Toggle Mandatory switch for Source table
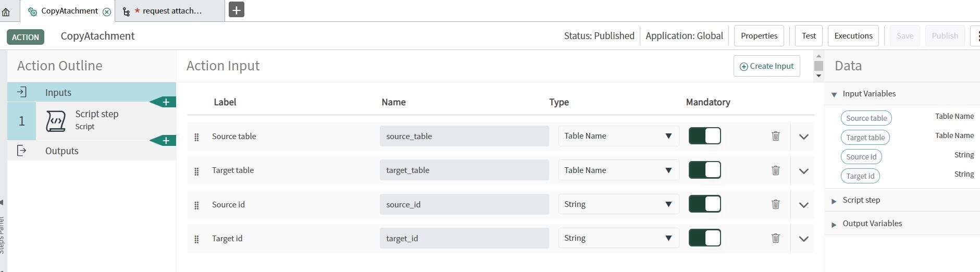This screenshot has width=980, height=272. tap(704, 136)
